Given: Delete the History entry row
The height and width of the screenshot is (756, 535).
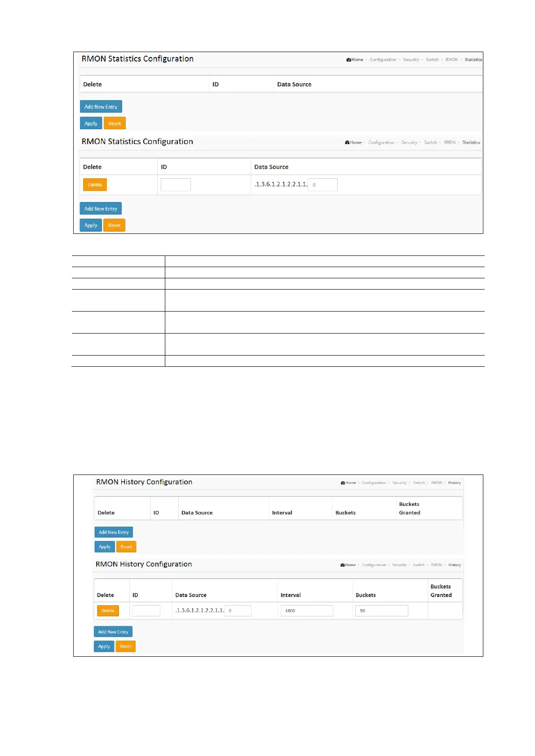Looking at the screenshot, I should 108,611.
